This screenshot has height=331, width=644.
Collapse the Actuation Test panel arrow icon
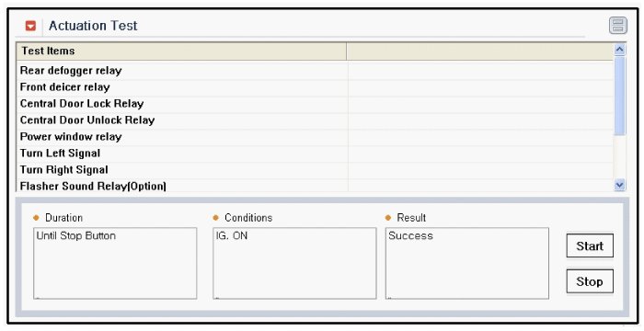tap(30, 26)
